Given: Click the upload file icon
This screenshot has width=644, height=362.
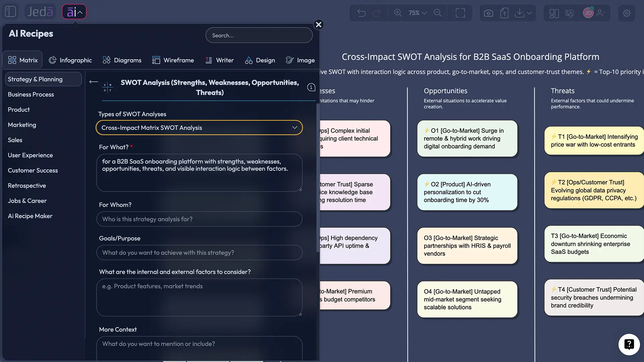Looking at the screenshot, I should tap(504, 13).
